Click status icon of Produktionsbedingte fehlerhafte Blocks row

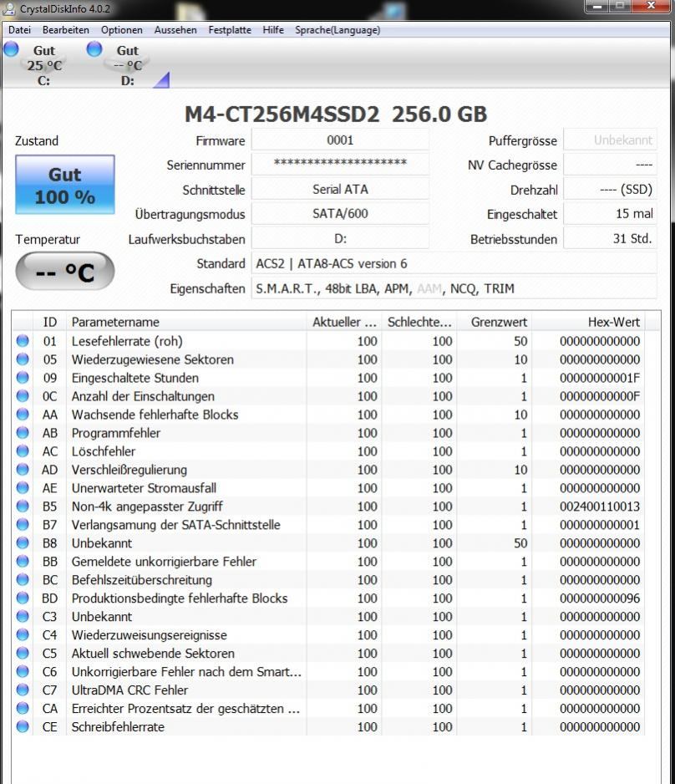click(x=23, y=598)
